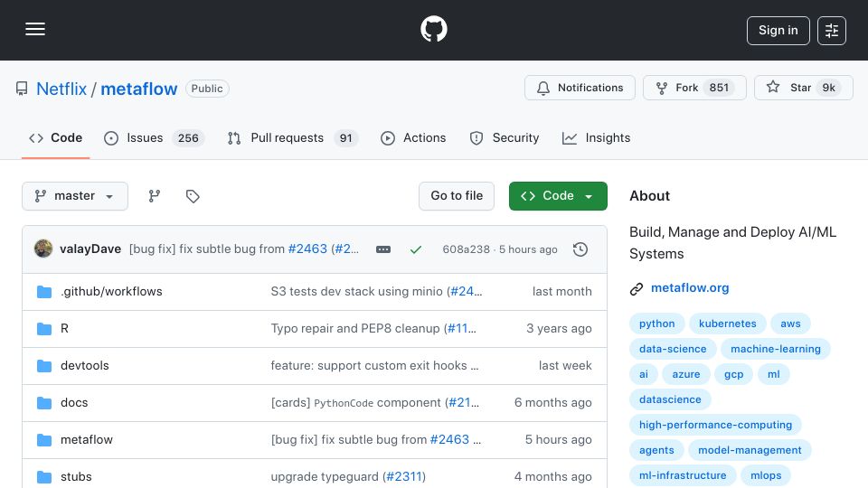Viewport: 868px width, 488px height.
Task: Open #2463 link in latest commit message
Action: (x=307, y=249)
